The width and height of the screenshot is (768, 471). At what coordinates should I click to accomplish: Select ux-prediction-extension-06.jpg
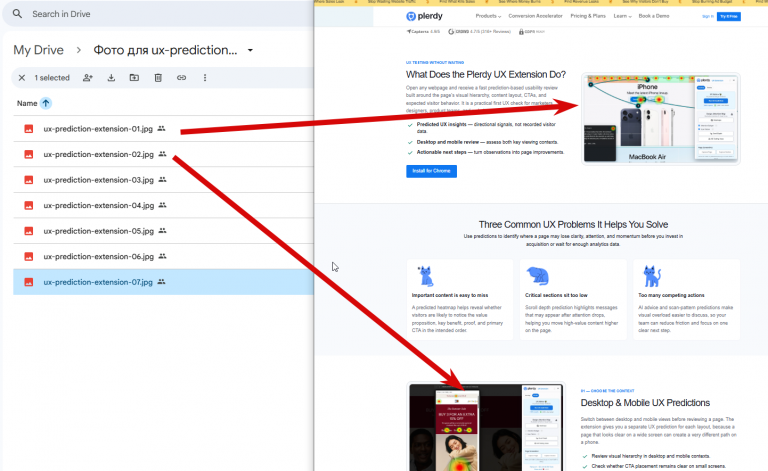click(164, 256)
